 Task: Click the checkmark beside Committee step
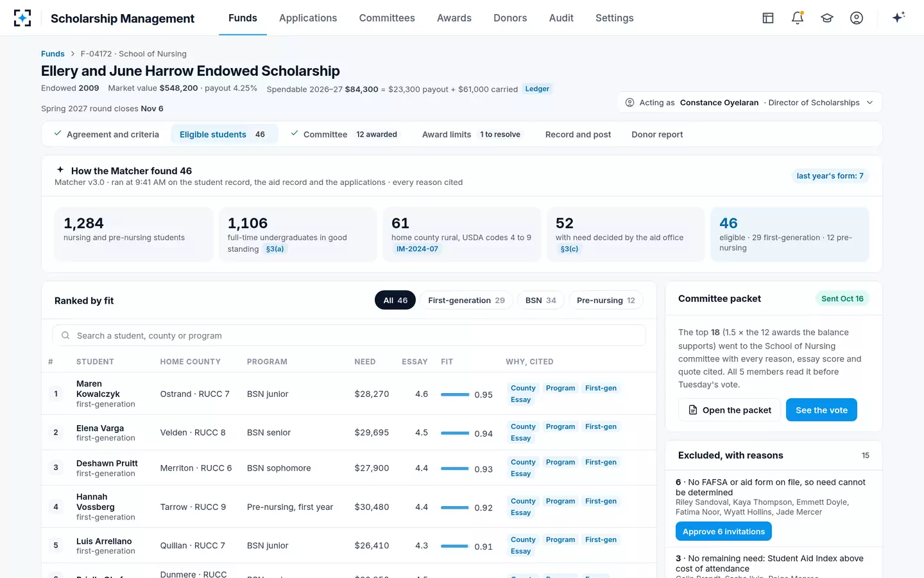coord(295,134)
